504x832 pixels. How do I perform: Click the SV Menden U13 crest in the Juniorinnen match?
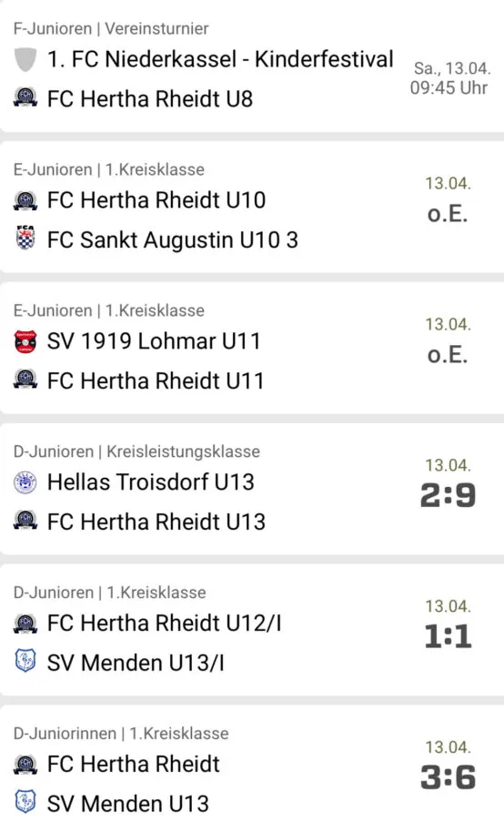(25, 802)
